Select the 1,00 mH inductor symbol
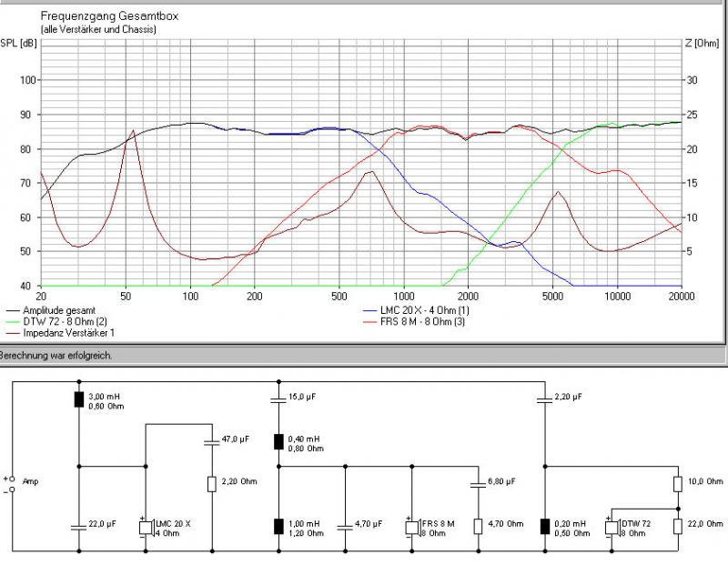 [x=278, y=527]
